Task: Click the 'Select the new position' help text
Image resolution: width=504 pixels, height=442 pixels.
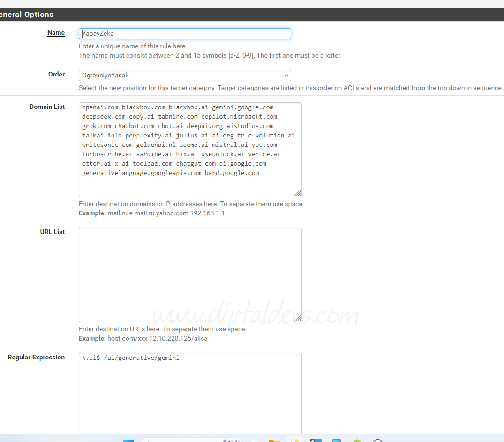Action: 291,88
